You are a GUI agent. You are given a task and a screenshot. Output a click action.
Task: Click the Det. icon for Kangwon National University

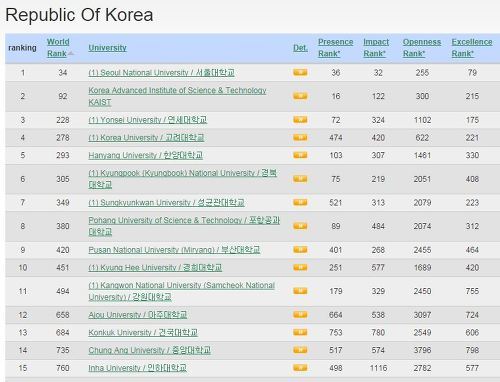300,291
